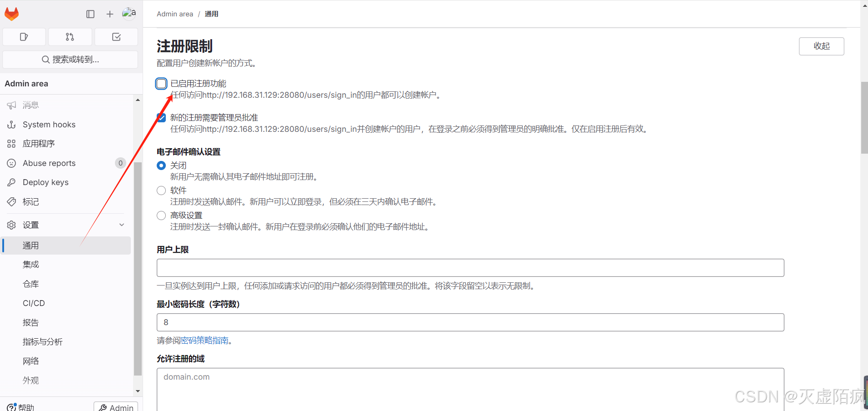Click the Admin area breadcrumb link
This screenshot has height=411, width=868.
175,14
